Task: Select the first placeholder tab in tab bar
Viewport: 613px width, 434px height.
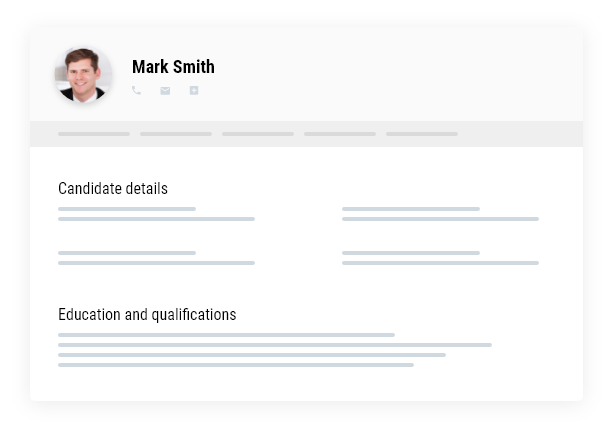Action: pos(94,134)
